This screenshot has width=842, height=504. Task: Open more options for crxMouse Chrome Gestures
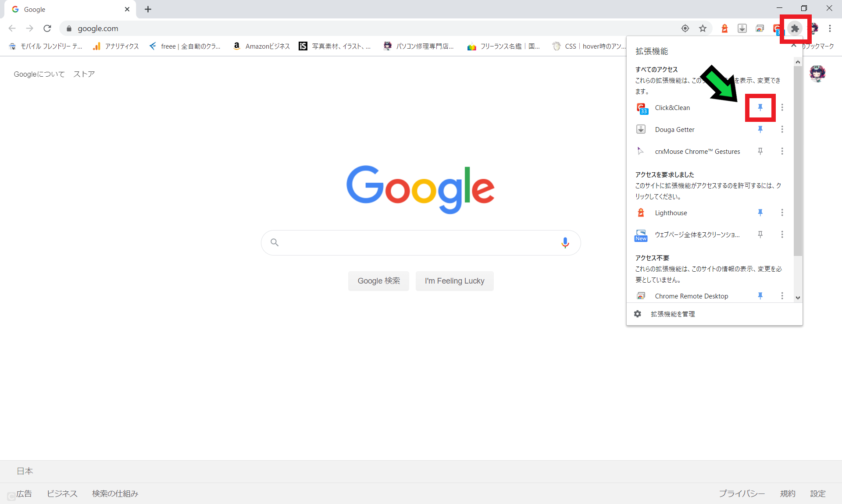pyautogui.click(x=782, y=151)
